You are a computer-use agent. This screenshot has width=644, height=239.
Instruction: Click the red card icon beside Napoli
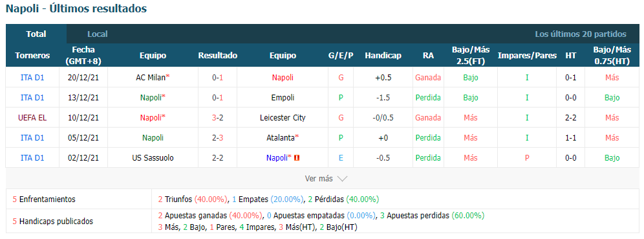[x=297, y=157]
